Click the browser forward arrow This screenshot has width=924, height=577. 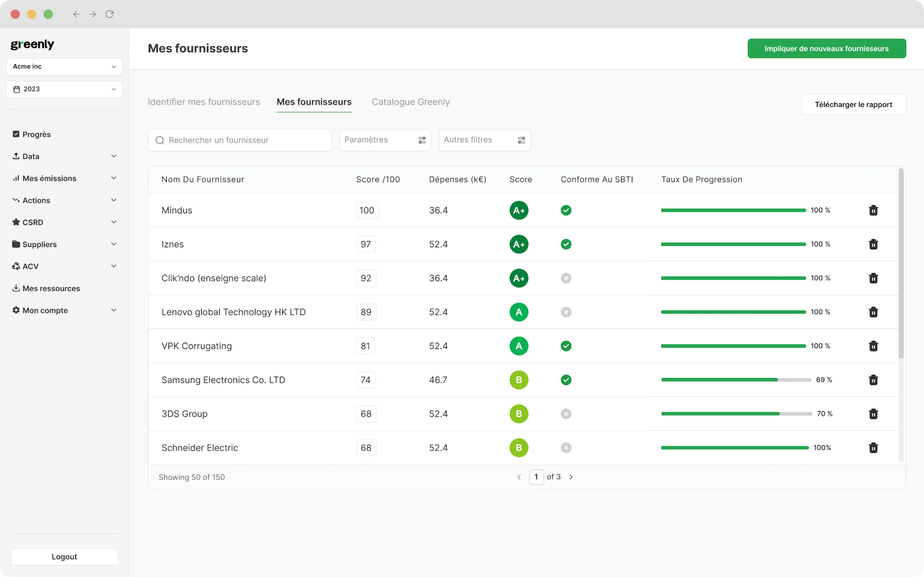(93, 14)
